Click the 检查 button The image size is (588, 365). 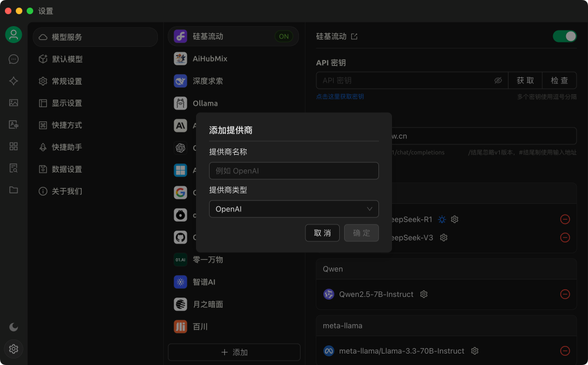(559, 80)
